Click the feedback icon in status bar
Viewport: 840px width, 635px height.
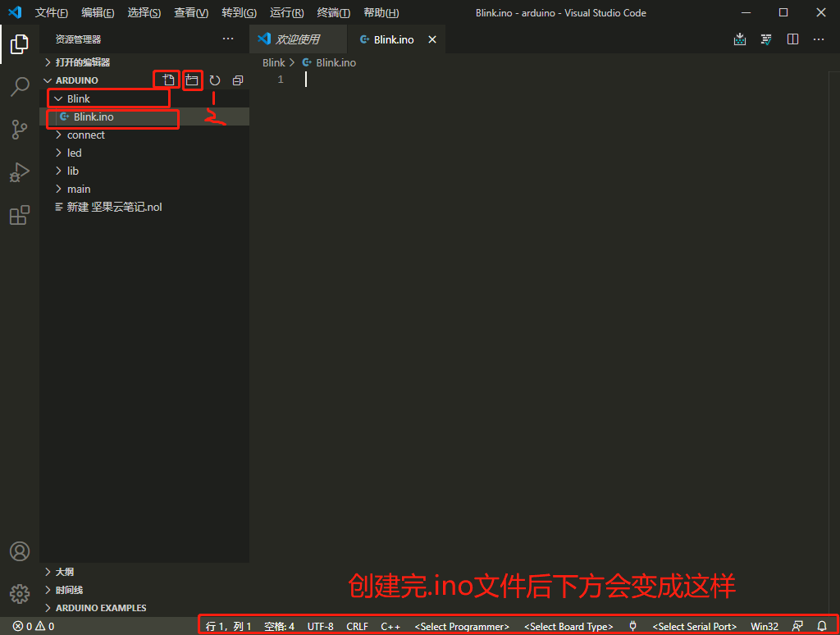pyautogui.click(x=797, y=626)
